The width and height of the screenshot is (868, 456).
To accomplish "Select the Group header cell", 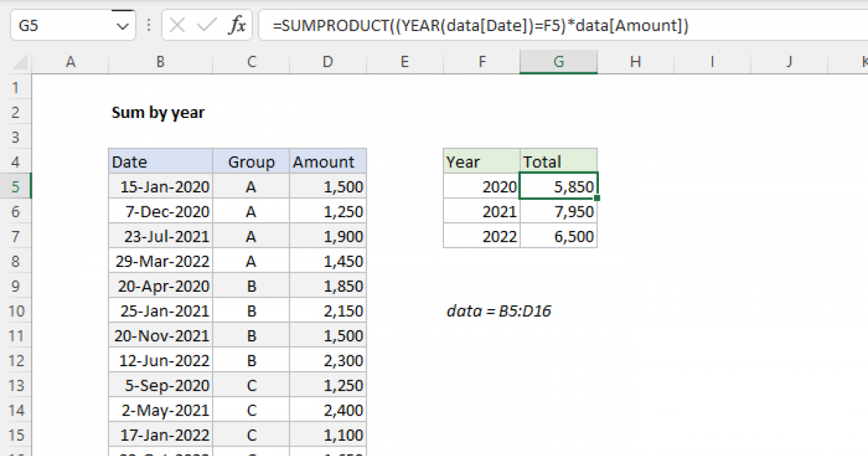I will (250, 161).
